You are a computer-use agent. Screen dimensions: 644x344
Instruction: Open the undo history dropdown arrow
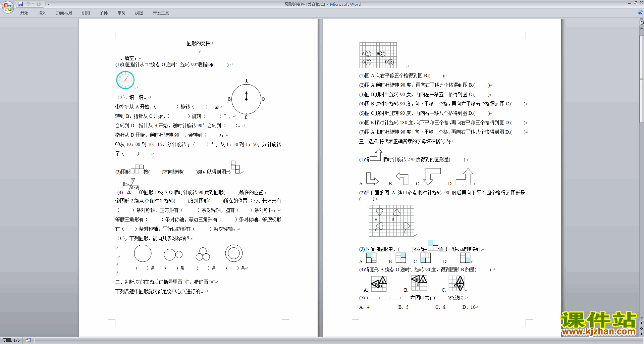[x=33, y=4]
